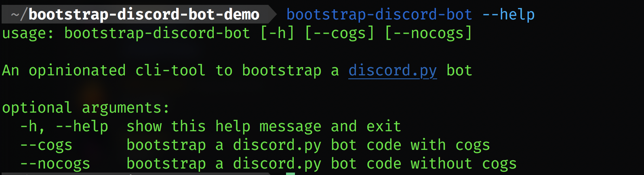
Task: Click 'An opinionated cli-tool to bootstrap a' text
Action: (170, 71)
